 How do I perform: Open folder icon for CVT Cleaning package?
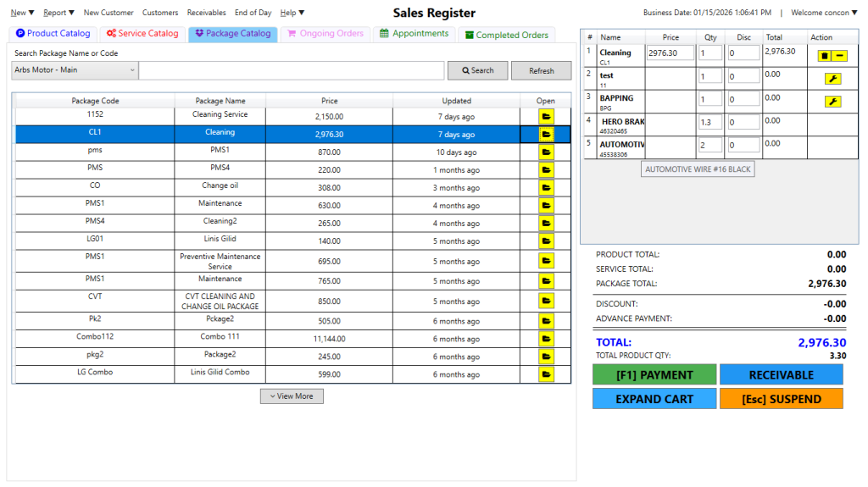click(x=547, y=302)
